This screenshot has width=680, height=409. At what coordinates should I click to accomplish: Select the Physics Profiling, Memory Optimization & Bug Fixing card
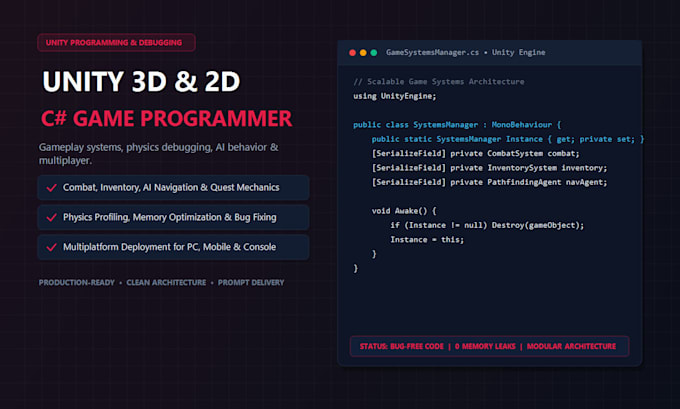[x=173, y=217]
